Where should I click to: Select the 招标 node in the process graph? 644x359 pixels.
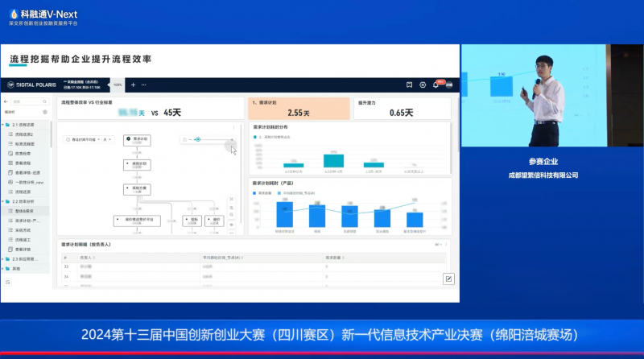(192, 221)
